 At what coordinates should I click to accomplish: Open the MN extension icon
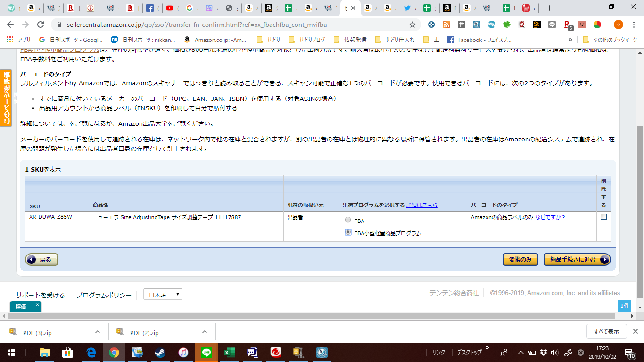[491, 25]
